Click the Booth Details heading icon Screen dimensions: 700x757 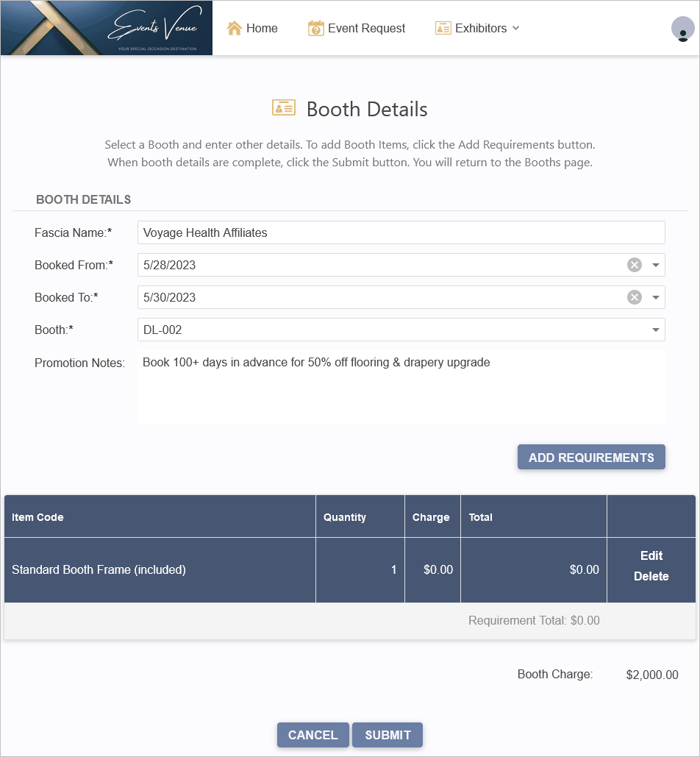[x=284, y=107]
